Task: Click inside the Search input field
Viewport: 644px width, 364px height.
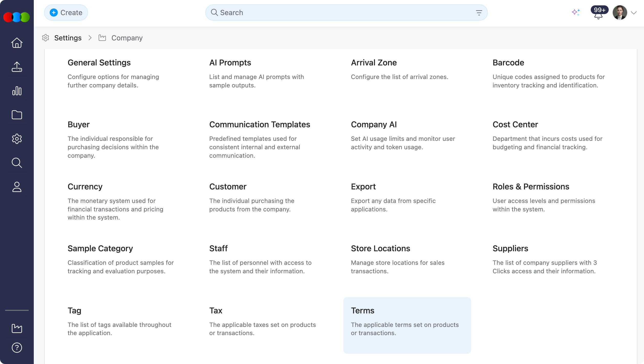Action: click(x=307, y=12)
